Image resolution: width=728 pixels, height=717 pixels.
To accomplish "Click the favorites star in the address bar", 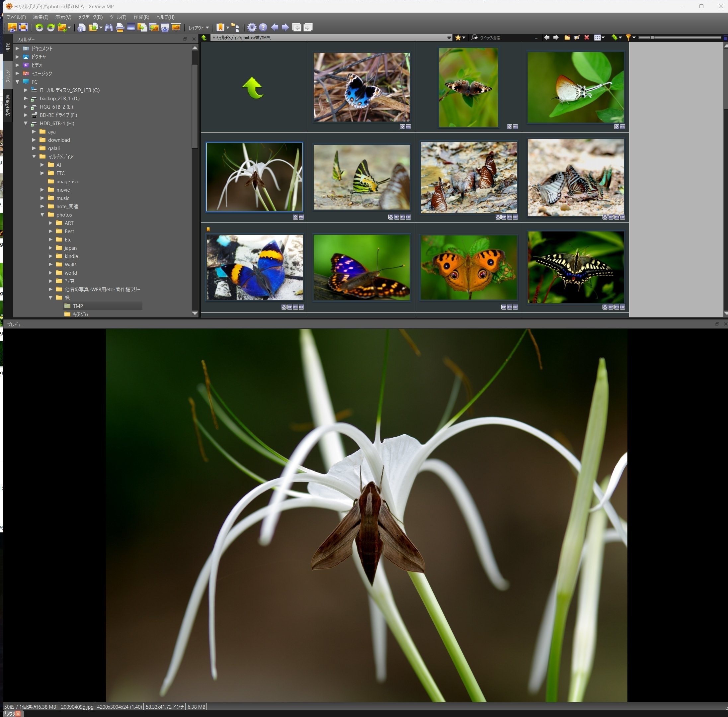I will (x=458, y=38).
